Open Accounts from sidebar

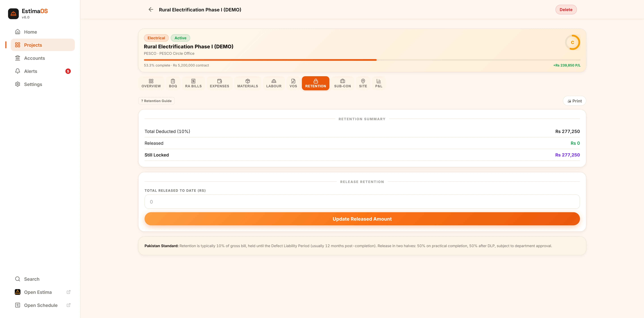click(x=42, y=58)
